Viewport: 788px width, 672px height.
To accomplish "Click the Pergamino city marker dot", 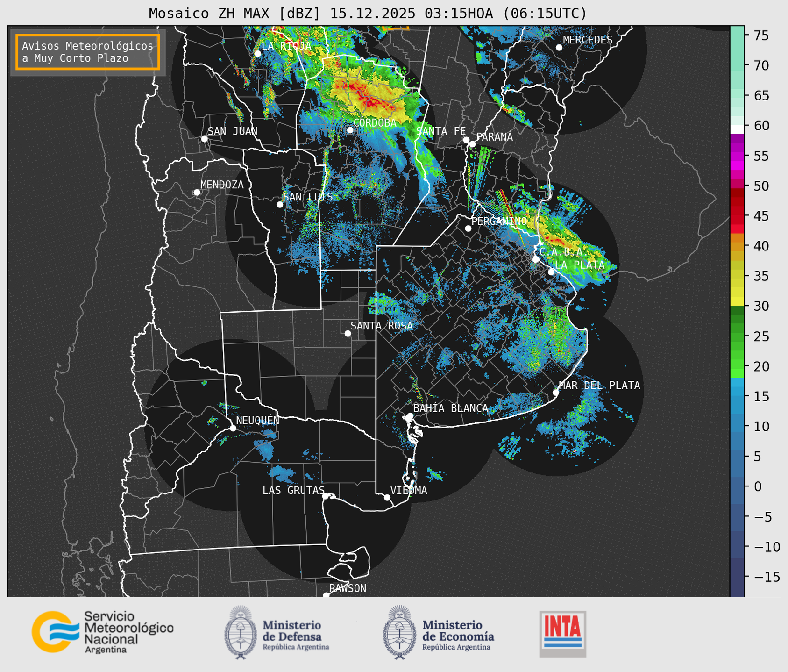I will pos(468,229).
